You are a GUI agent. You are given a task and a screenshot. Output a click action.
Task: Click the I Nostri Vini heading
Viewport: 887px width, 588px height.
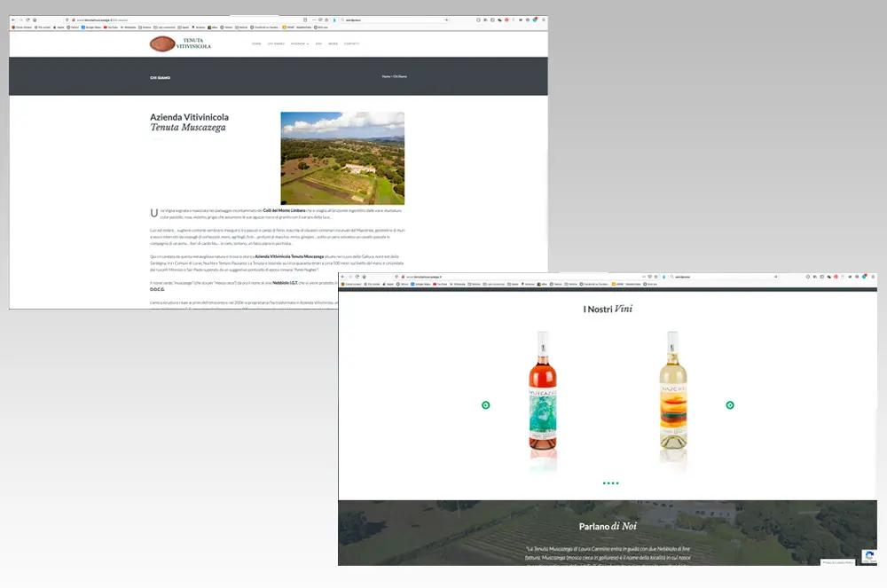[608, 309]
